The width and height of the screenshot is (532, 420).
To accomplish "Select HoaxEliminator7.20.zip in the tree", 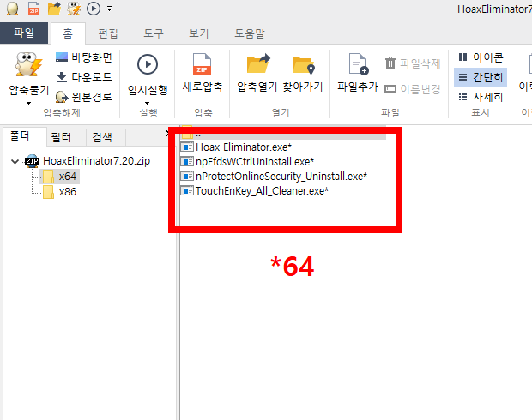I will 96,161.
